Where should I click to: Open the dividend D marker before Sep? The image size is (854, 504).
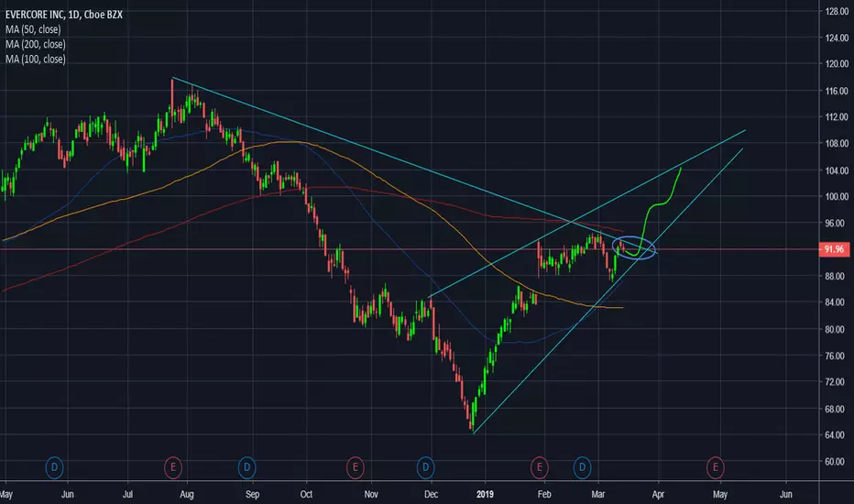pyautogui.click(x=246, y=467)
